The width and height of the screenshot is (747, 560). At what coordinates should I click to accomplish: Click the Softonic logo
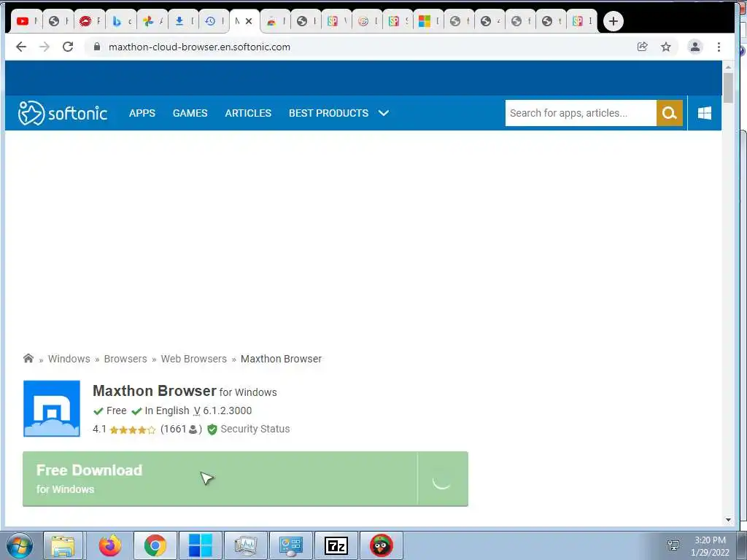click(x=63, y=113)
